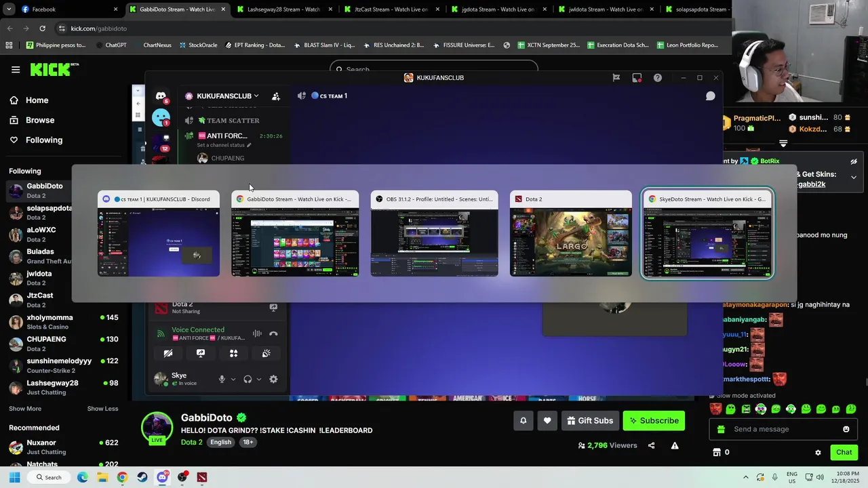Show hidden system tray icons
Screen dimensions: 868x488
click(x=746, y=477)
